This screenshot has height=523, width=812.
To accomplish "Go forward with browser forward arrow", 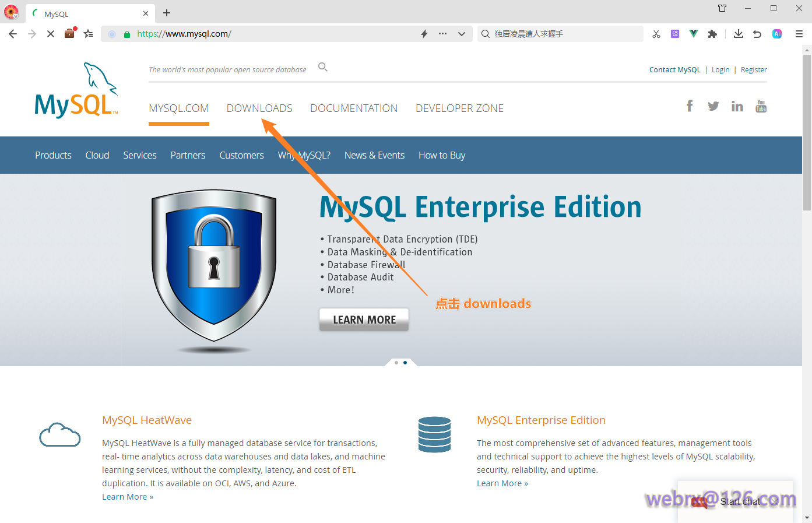I will point(32,34).
